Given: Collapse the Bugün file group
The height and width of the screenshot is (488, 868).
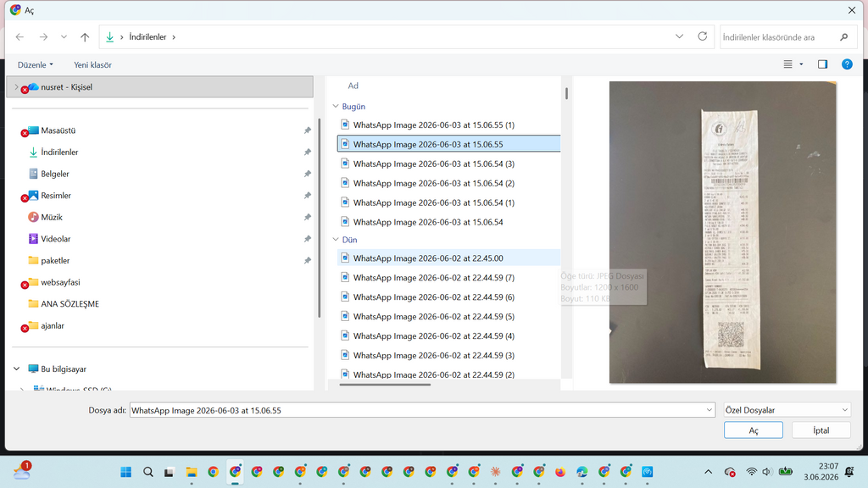Looking at the screenshot, I should point(336,106).
